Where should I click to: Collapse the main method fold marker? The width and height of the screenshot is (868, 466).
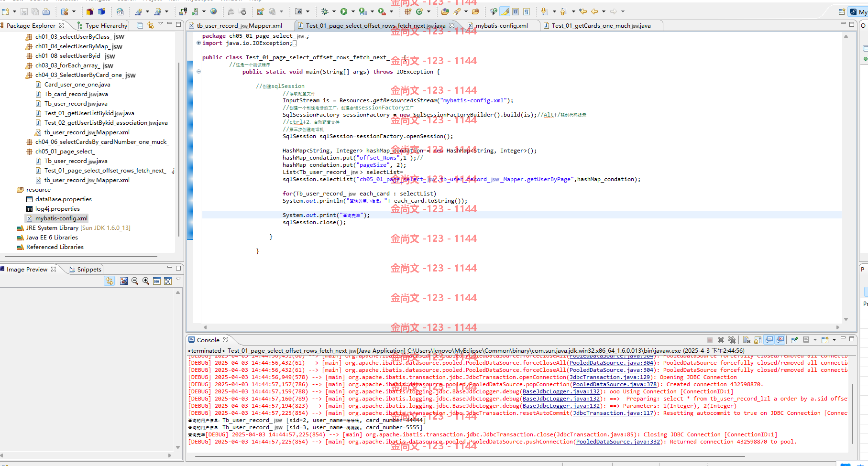[198, 72]
